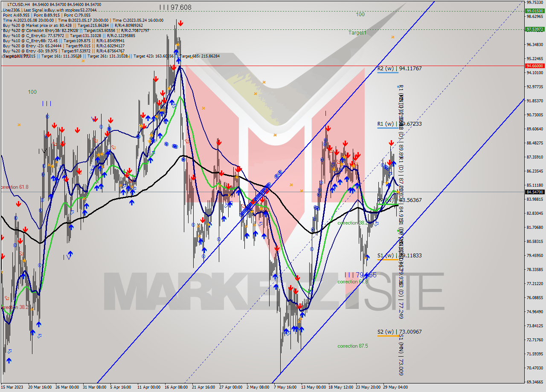Click the 82.83045 price axis value
The width and height of the screenshot is (546, 392).
[535, 213]
